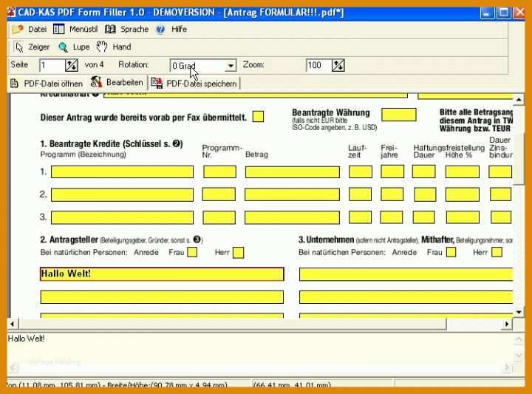Screen dimensions: 532x394
Task: Click the zoom value spinner icon
Action: point(338,65)
